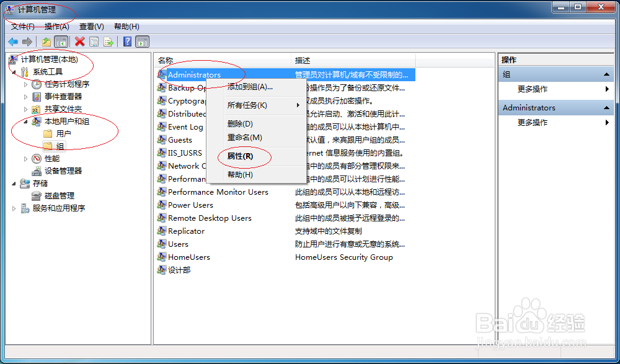Viewport: 620px width, 364px height.
Task: Collapse the 系统工具 tree branch
Action: [x=12, y=71]
